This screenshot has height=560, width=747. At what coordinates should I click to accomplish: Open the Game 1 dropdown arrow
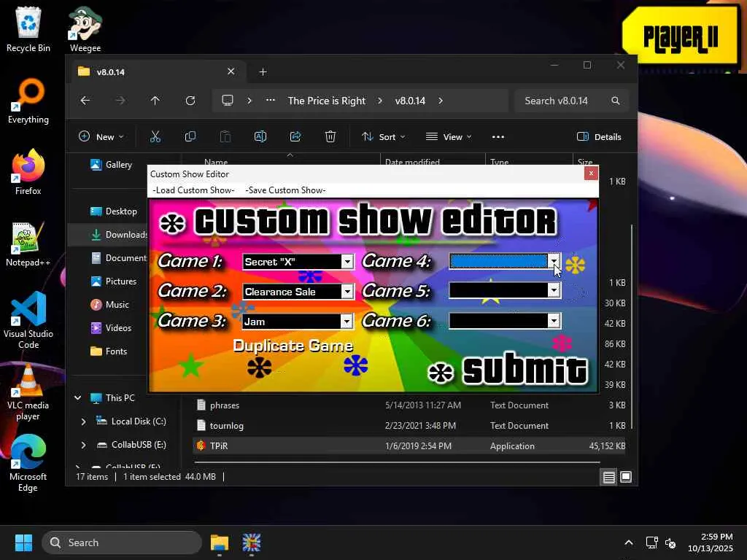[347, 262]
